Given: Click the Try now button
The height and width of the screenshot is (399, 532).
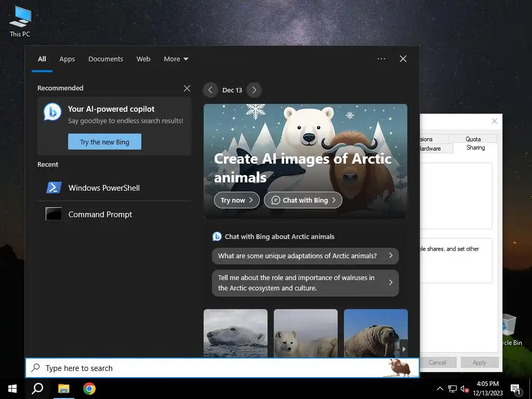Looking at the screenshot, I should pos(236,200).
